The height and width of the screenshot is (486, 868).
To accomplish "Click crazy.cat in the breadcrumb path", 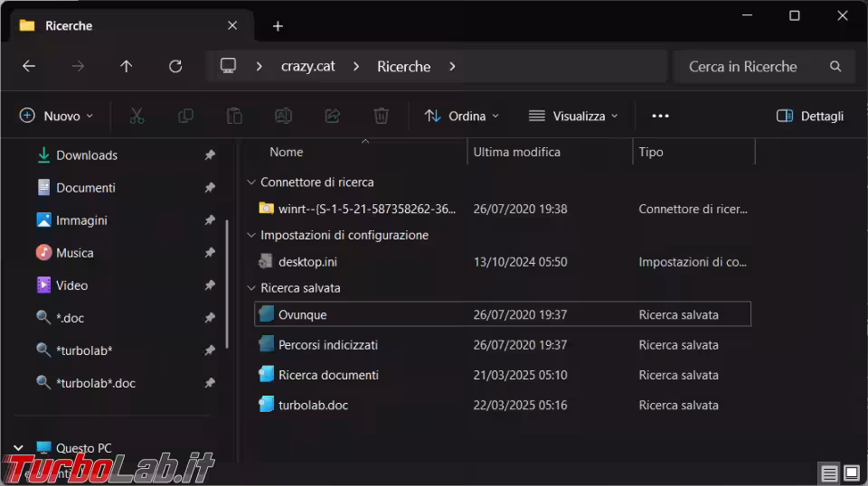I will (307, 66).
